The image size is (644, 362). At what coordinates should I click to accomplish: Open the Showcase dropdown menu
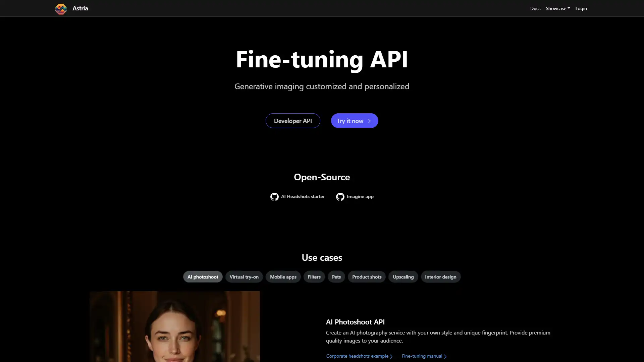click(x=558, y=8)
